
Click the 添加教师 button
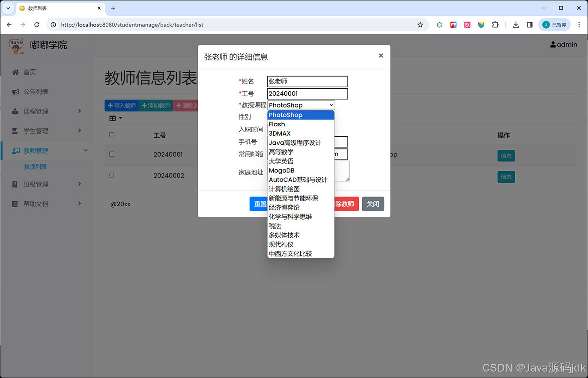155,105
